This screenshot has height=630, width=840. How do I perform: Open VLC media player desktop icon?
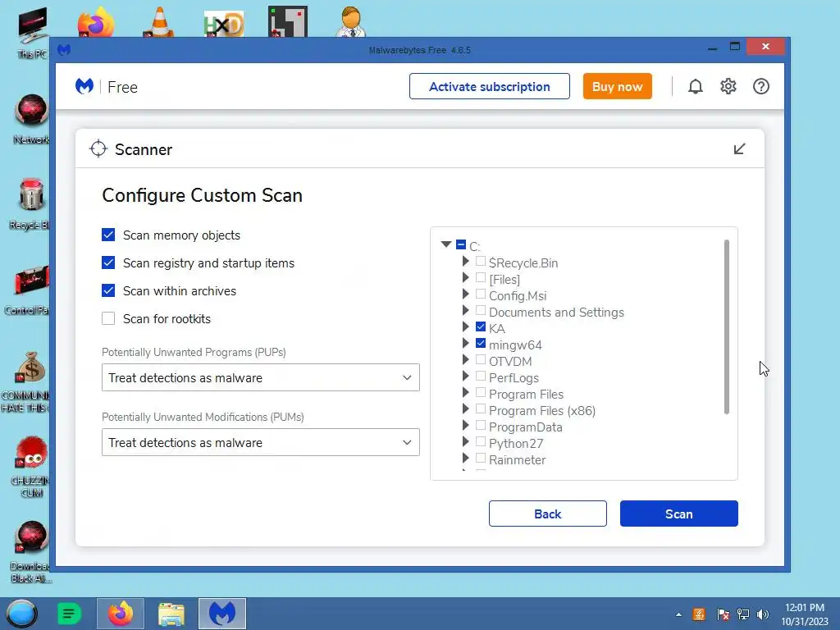click(159, 21)
